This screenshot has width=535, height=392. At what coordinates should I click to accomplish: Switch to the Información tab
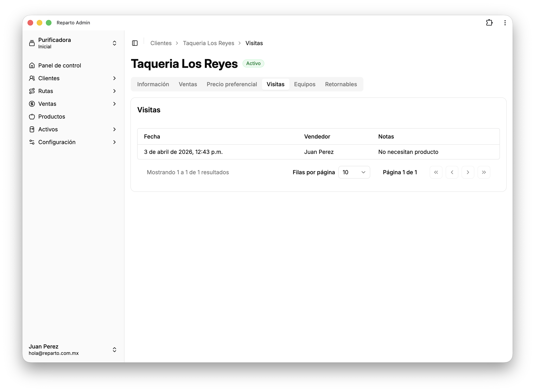[153, 84]
